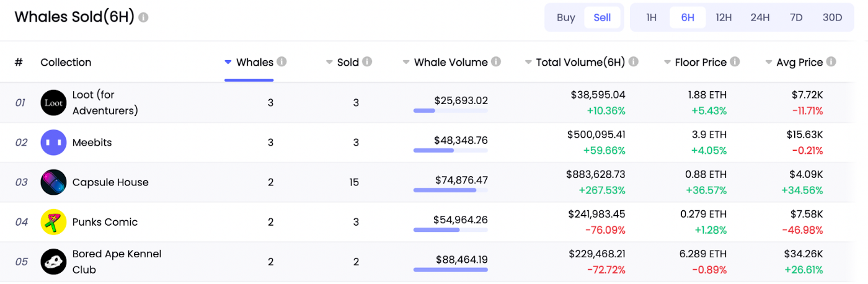The width and height of the screenshot is (868, 284).
Task: Click the rank number 01
Action: pos(20,103)
